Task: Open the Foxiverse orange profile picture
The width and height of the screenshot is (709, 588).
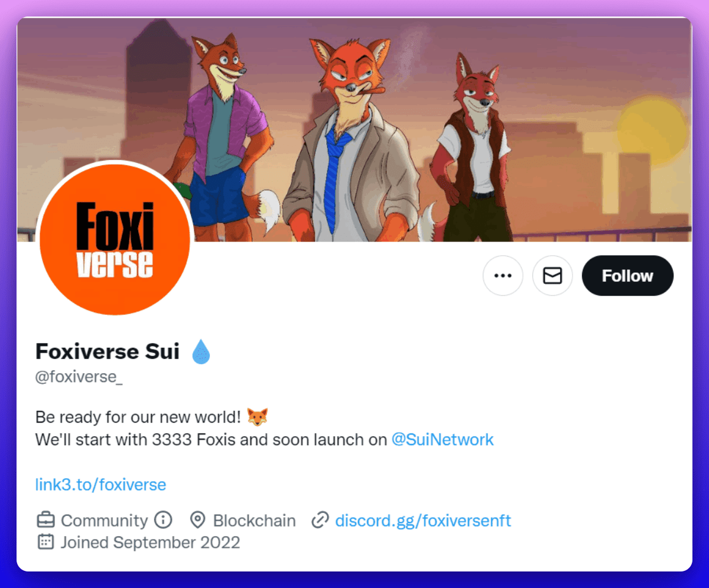Action: (115, 239)
